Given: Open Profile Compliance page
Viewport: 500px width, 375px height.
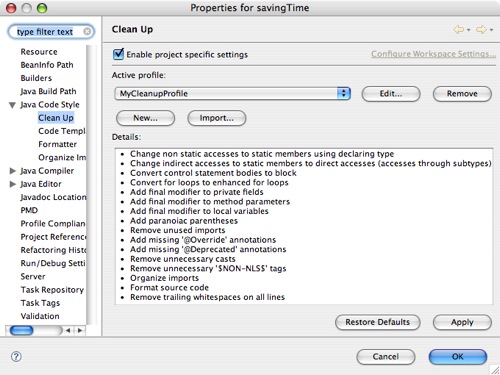Looking at the screenshot, I should (x=53, y=224).
